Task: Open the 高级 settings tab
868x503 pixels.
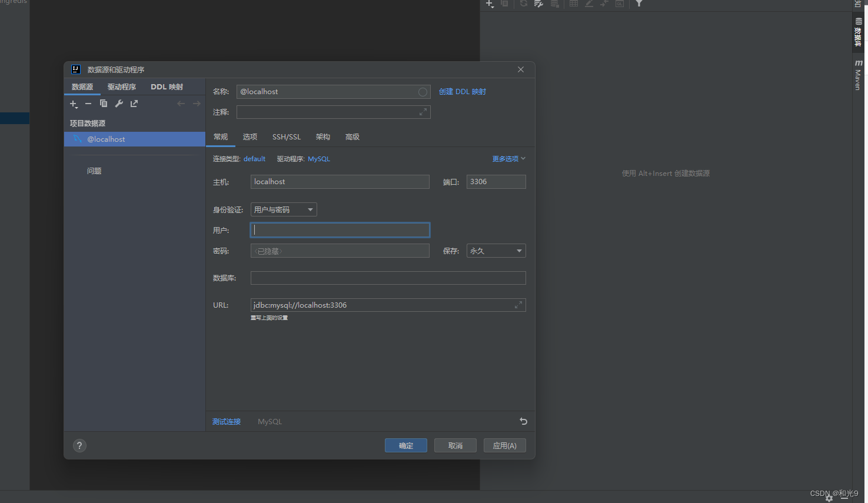Action: (352, 136)
